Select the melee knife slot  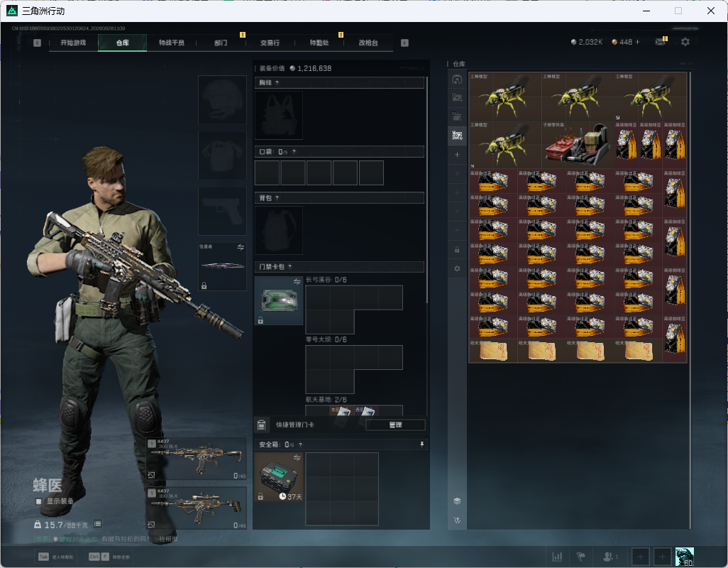point(222,266)
